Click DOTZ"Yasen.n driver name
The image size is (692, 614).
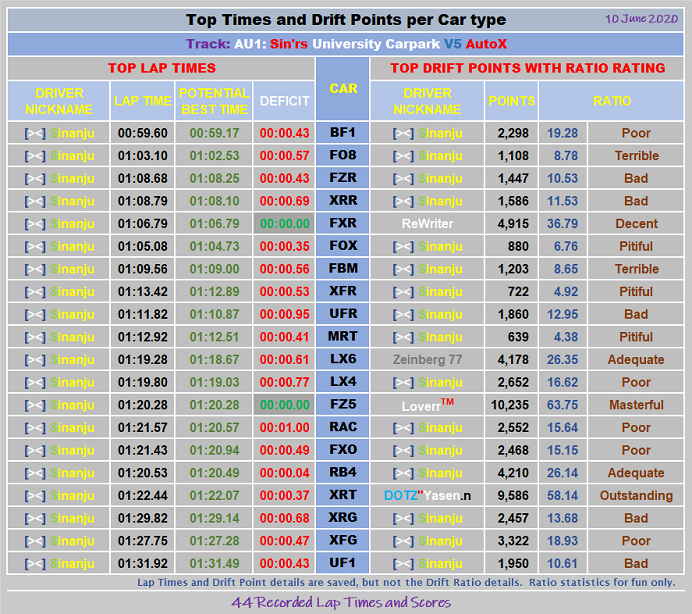(427, 496)
